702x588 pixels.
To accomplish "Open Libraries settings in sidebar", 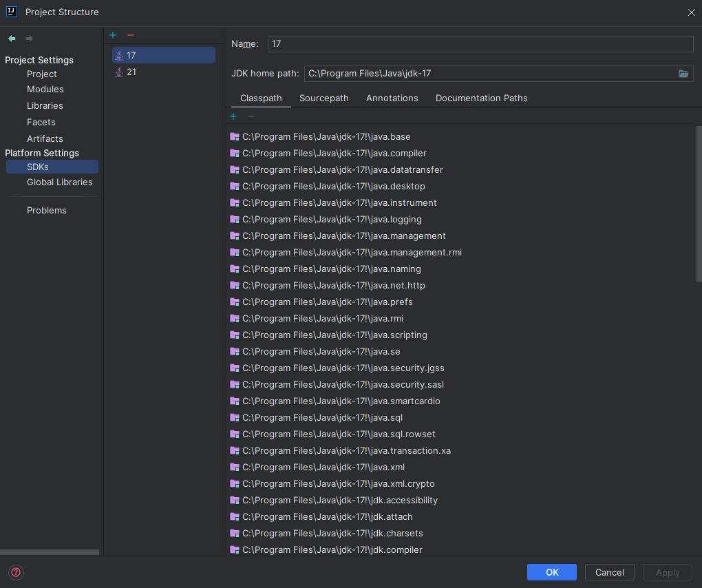I will 45,105.
